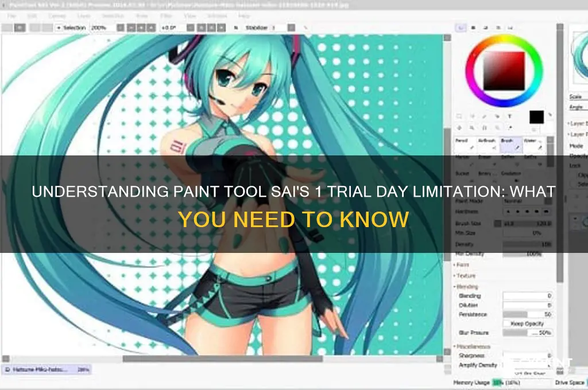588x390 pixels.
Task: Select the Hand pan tool
Action: click(485, 128)
